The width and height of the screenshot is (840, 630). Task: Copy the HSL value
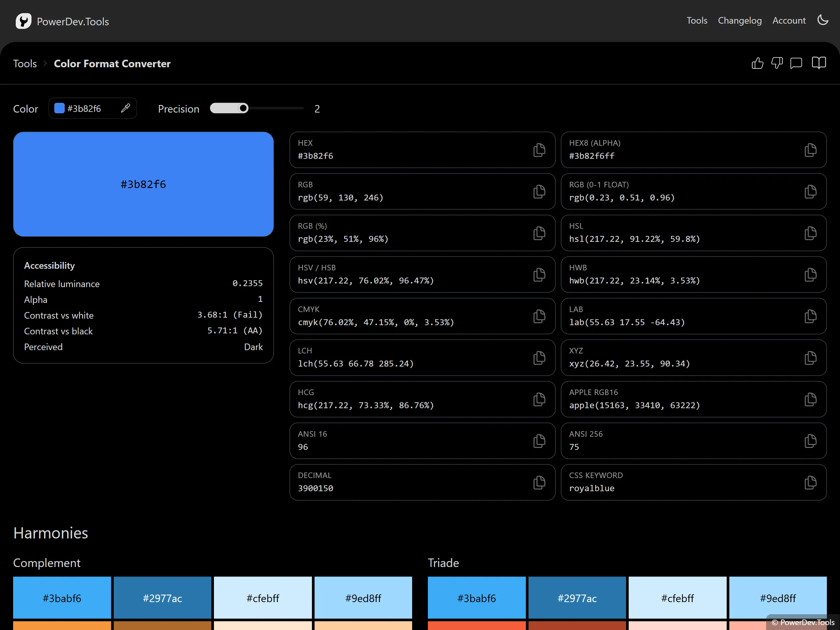tap(810, 233)
